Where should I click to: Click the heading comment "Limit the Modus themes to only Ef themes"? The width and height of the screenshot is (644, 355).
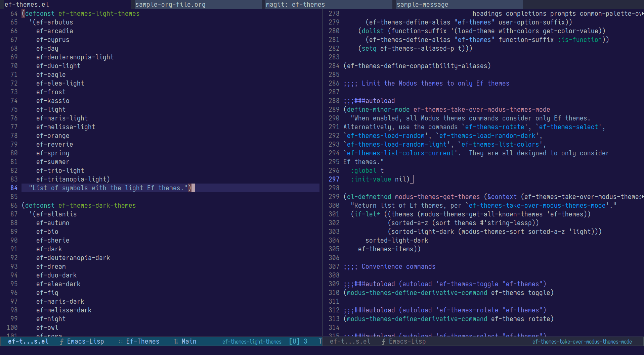tap(436, 83)
